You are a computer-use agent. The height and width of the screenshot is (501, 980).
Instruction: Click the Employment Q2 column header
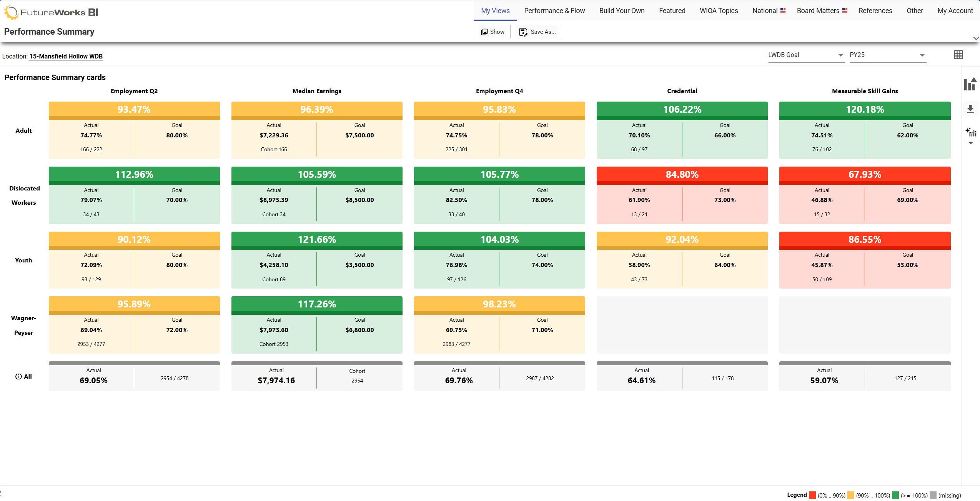(134, 91)
